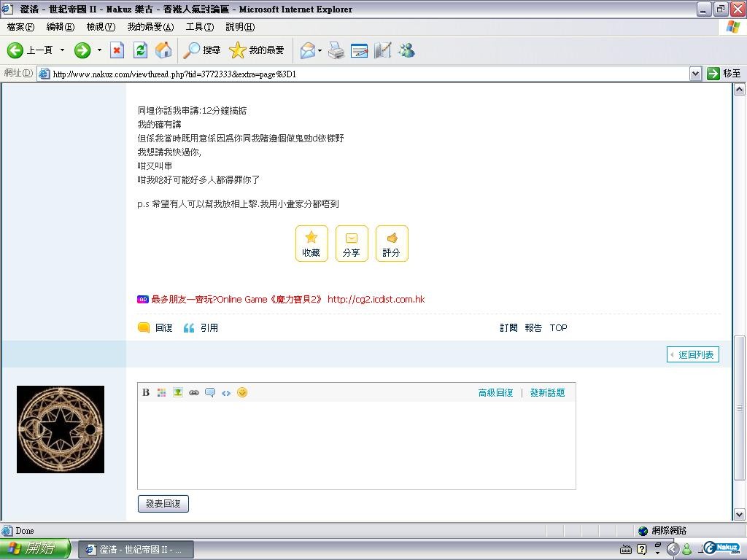The width and height of the screenshot is (747, 560).
Task: Expand the address bar URL dropdown
Action: (695, 74)
